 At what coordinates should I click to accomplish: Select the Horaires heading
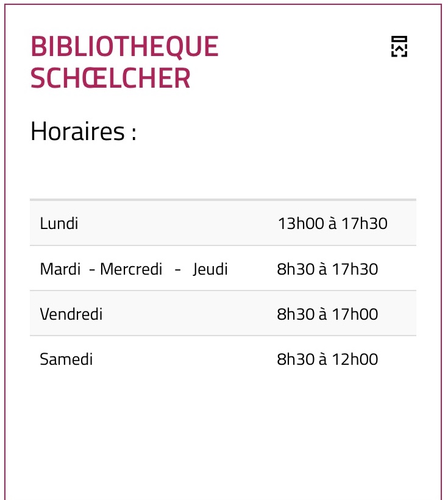84,131
